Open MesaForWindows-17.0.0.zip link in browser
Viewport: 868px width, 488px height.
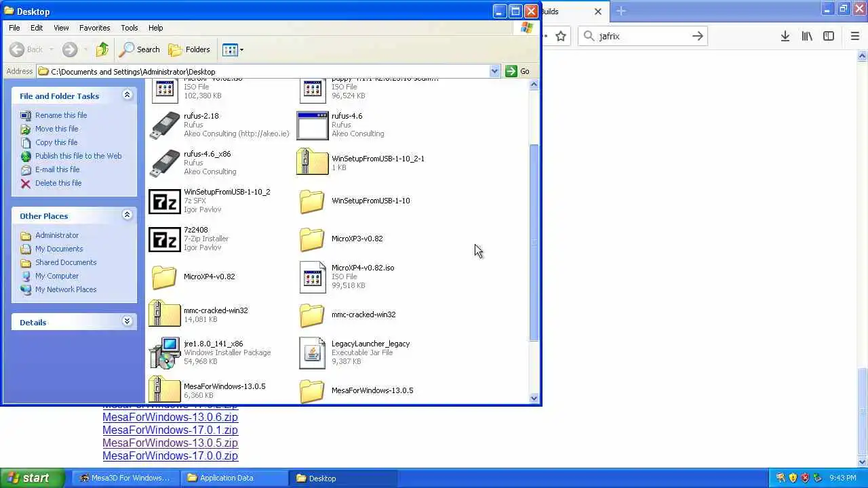click(170, 456)
